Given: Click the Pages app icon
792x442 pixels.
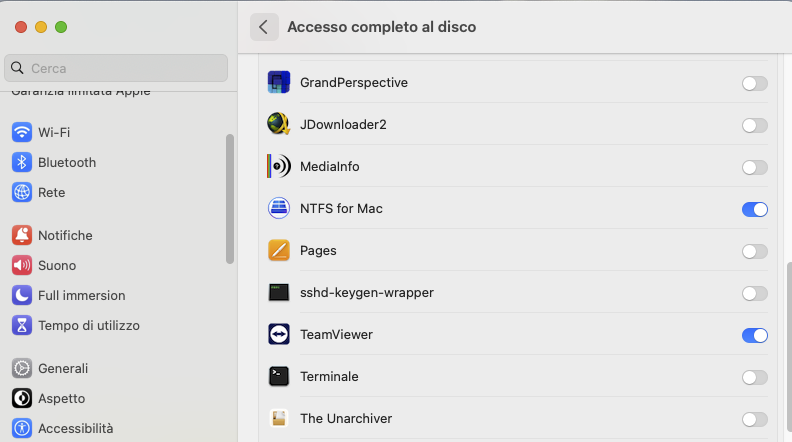Looking at the screenshot, I should [x=279, y=250].
